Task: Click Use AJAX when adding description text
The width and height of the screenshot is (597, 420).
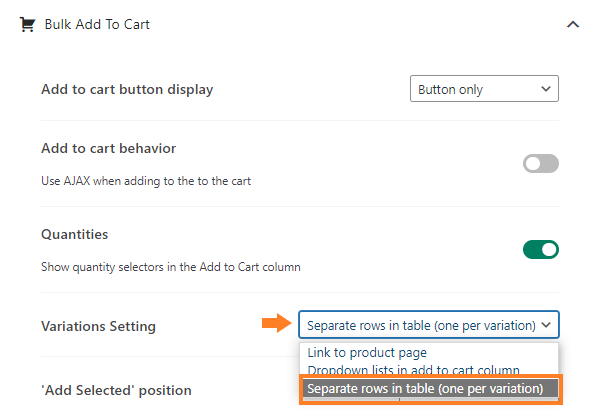Action: click(x=146, y=181)
